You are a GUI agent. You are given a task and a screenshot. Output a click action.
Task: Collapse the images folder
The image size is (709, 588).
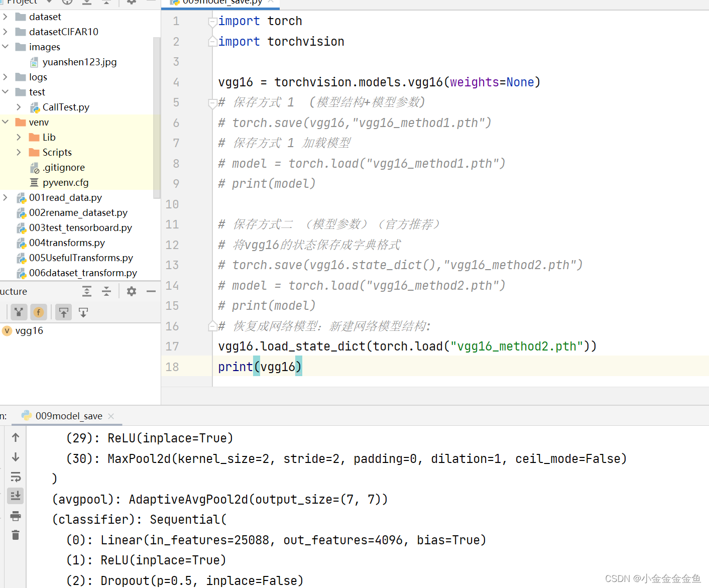coord(5,47)
